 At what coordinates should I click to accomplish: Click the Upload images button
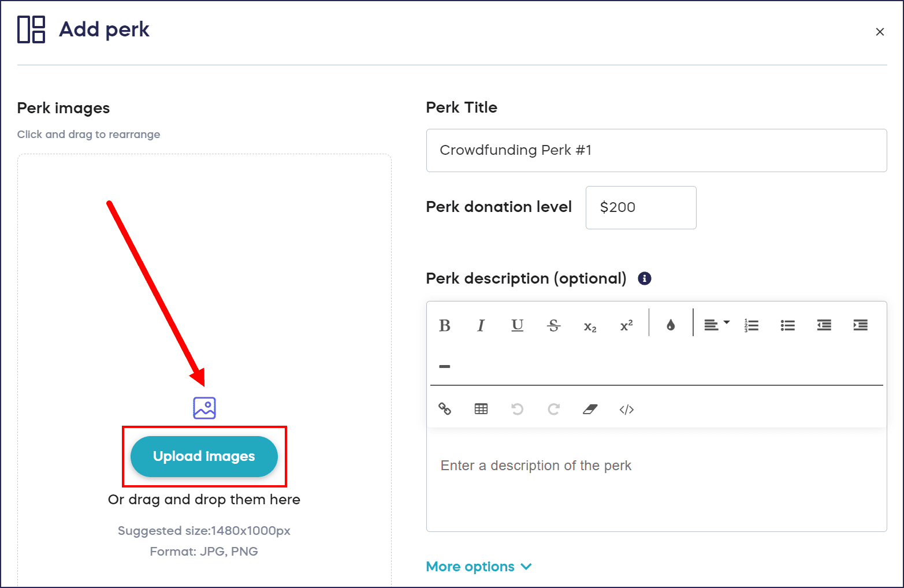(x=204, y=456)
